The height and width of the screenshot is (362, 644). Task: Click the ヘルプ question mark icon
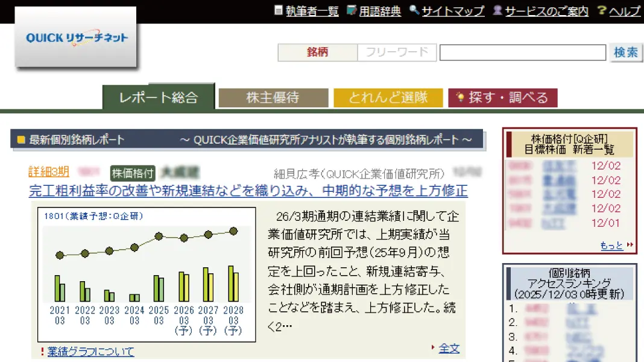click(602, 10)
